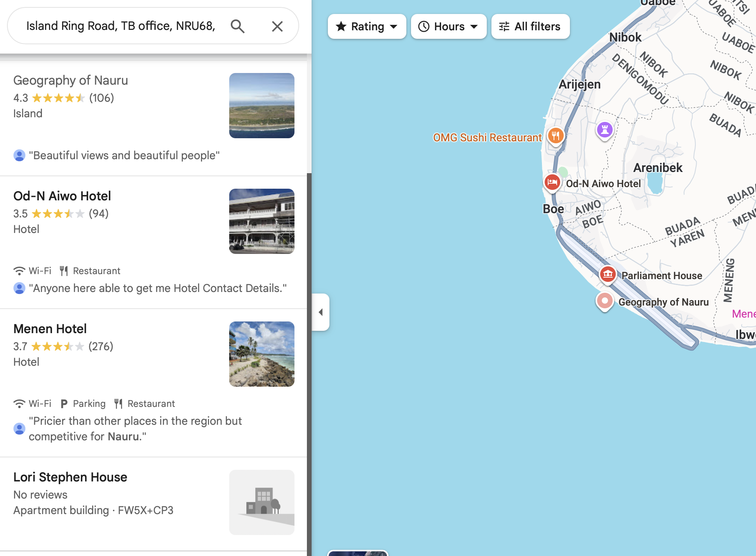Click the Geography of Nauru map label
The height and width of the screenshot is (556, 756).
click(664, 302)
